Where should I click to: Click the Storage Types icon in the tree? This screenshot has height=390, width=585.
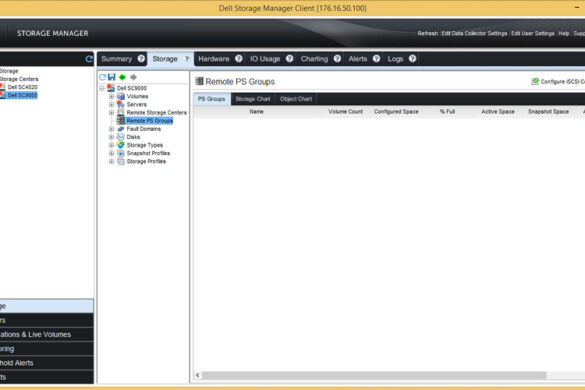pyautogui.click(x=121, y=145)
